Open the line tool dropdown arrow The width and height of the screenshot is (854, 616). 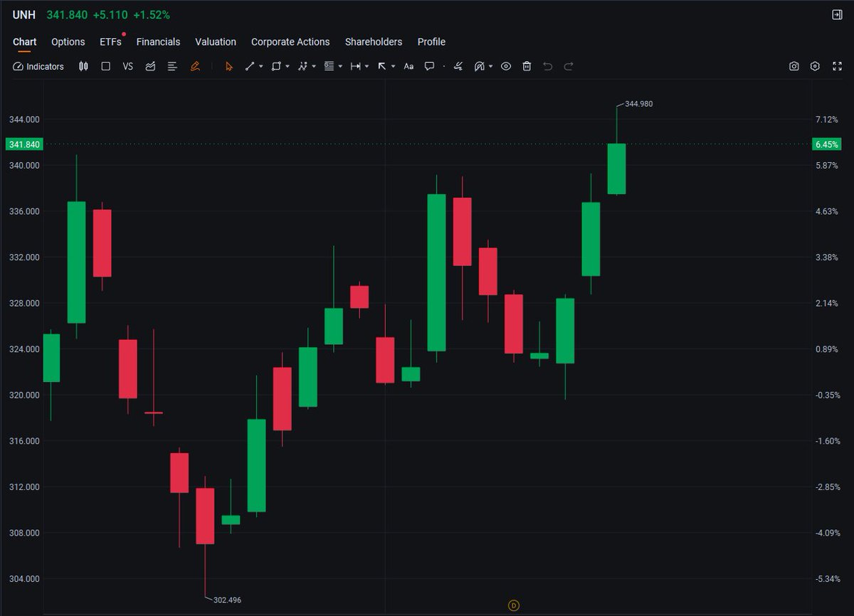tap(260, 66)
